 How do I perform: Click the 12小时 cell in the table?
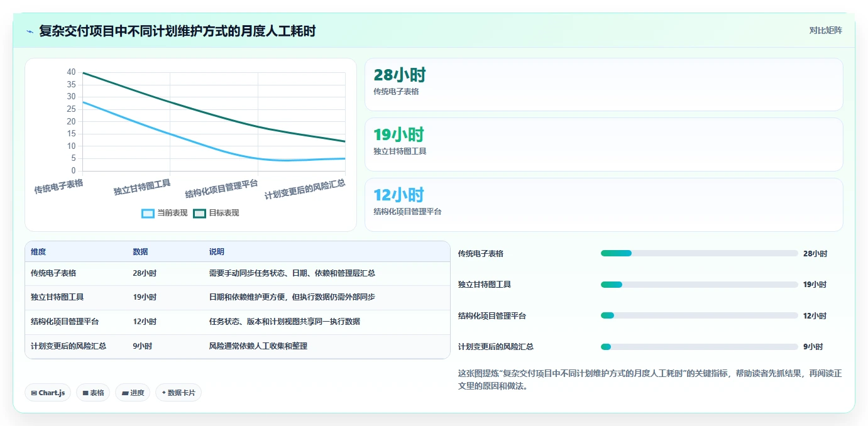(x=145, y=322)
